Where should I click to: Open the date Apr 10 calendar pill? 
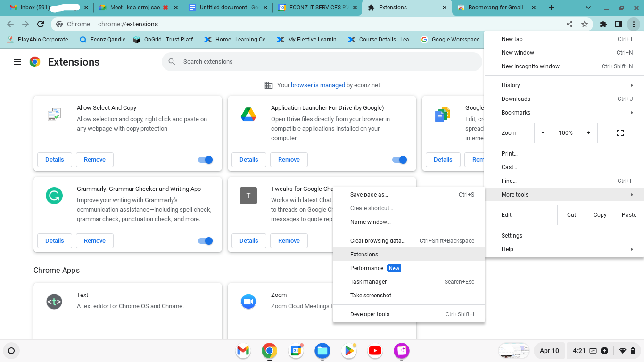(x=549, y=351)
